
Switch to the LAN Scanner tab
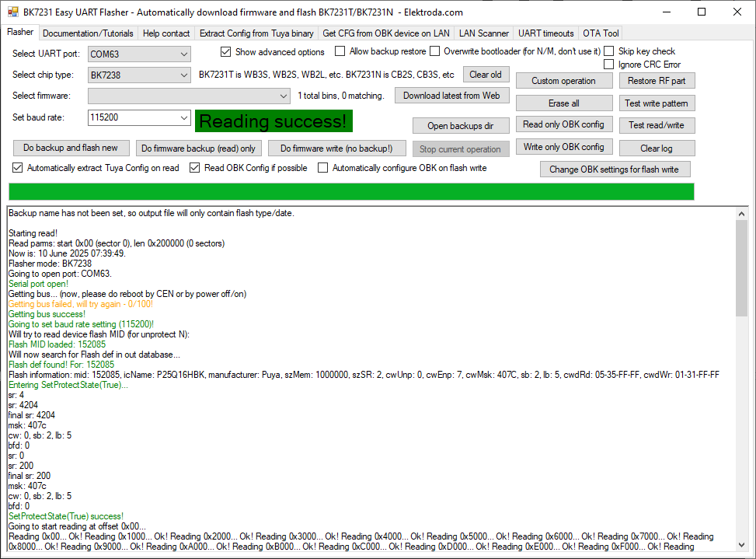pyautogui.click(x=483, y=33)
